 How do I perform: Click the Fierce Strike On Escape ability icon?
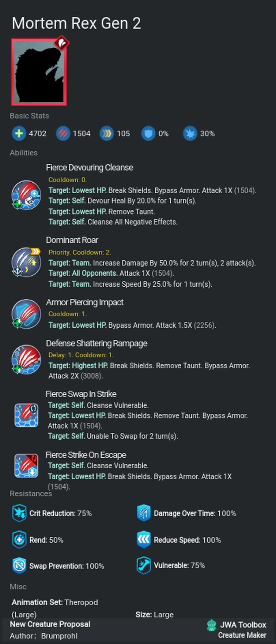tap(26, 465)
